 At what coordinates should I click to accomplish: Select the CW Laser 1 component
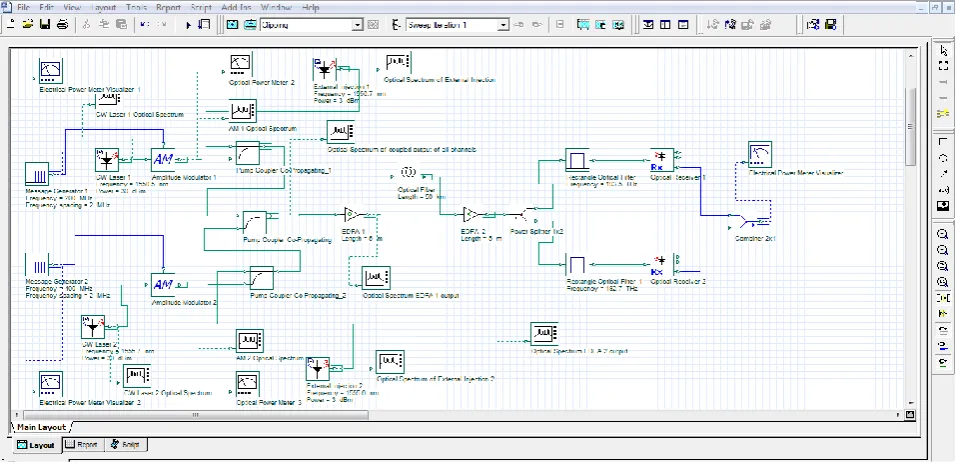(x=107, y=160)
